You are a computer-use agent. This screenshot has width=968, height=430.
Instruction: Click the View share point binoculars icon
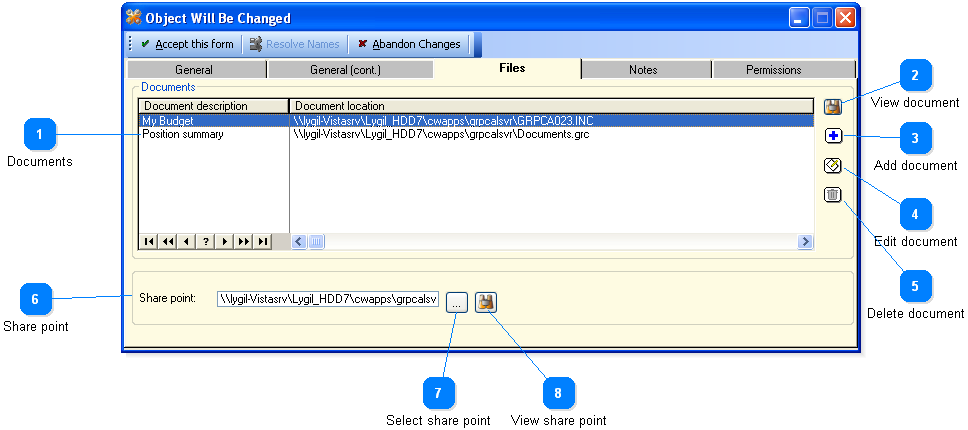(x=486, y=302)
